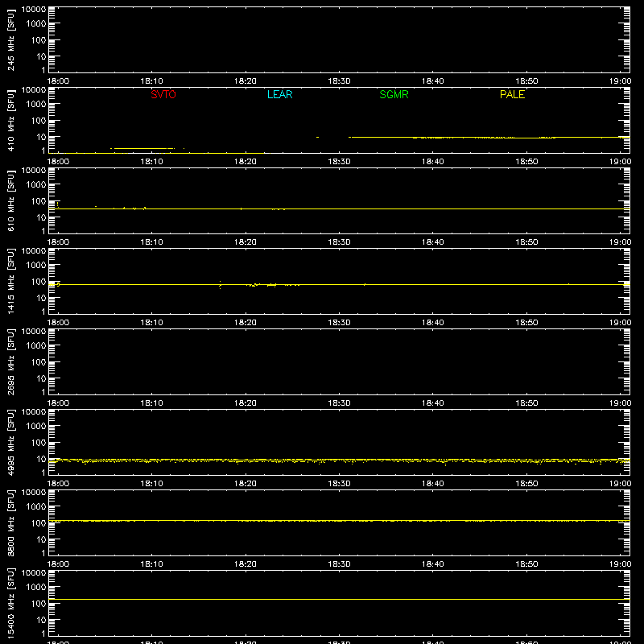Click the red SVTO station label
Screen dimensions: 644x644
[163, 94]
